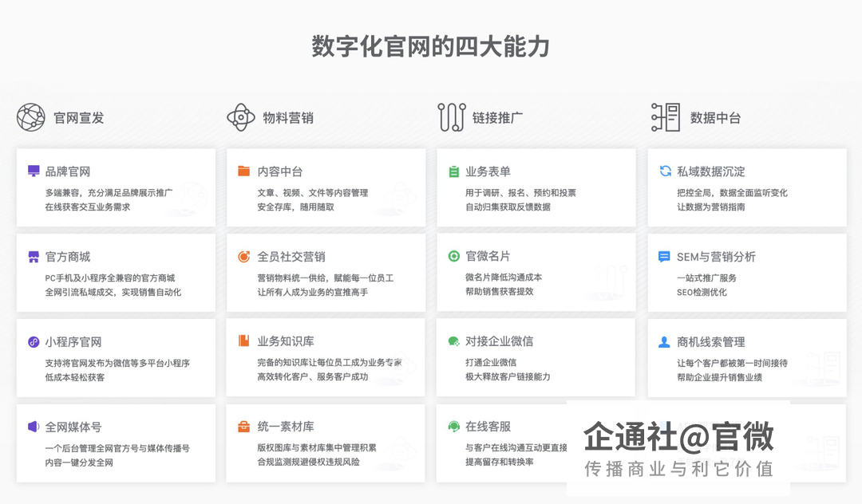Click the globe icon beside 官网宣发
Screen dimensions: 862x504
(31, 117)
